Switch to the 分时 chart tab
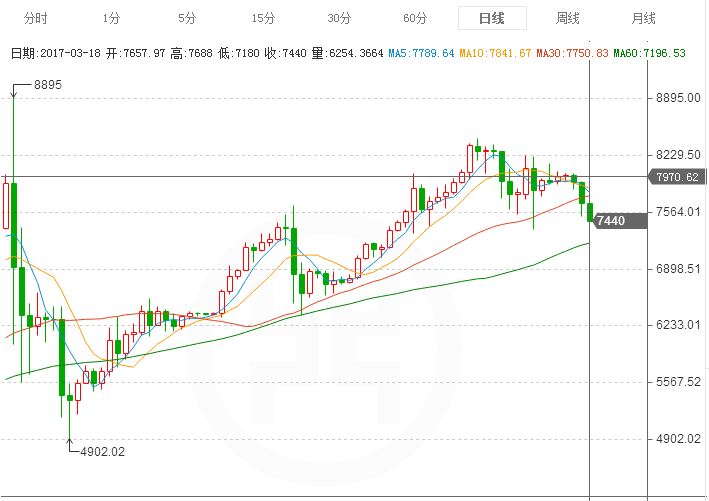Viewport: 709px width, 501px height. 36,19
